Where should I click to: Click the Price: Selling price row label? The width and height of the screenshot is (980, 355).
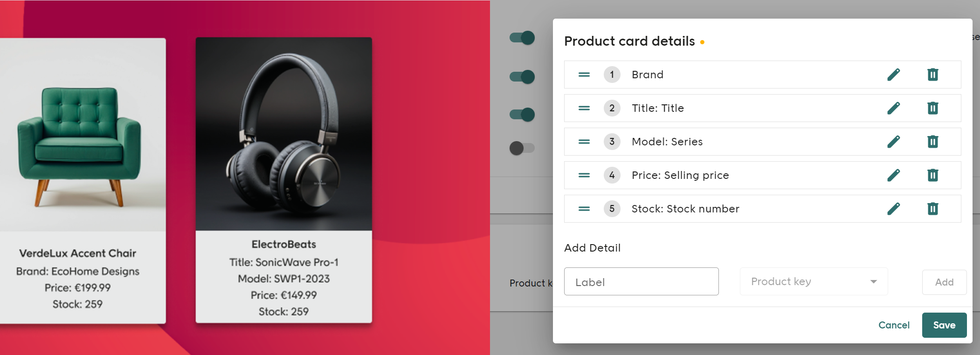[x=680, y=175]
